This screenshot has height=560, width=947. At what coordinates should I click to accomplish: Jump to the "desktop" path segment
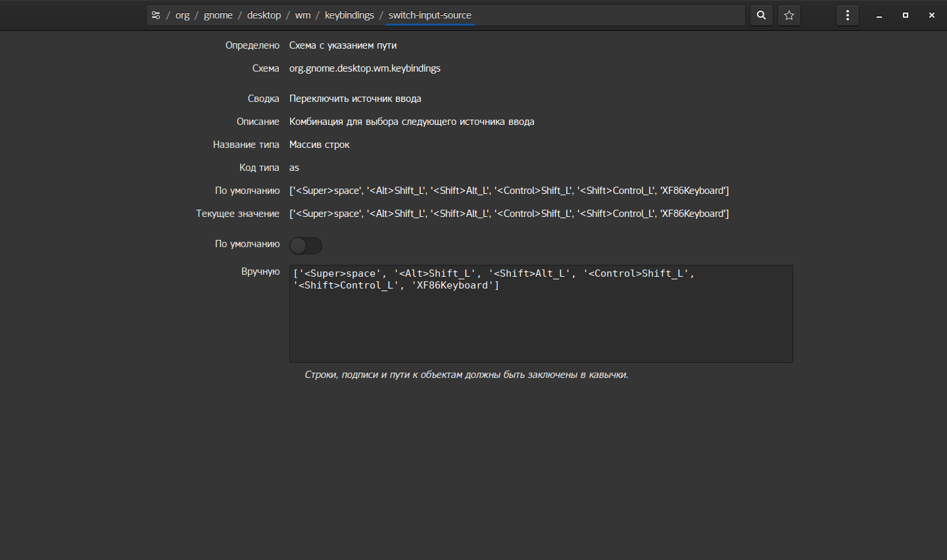[x=264, y=15]
